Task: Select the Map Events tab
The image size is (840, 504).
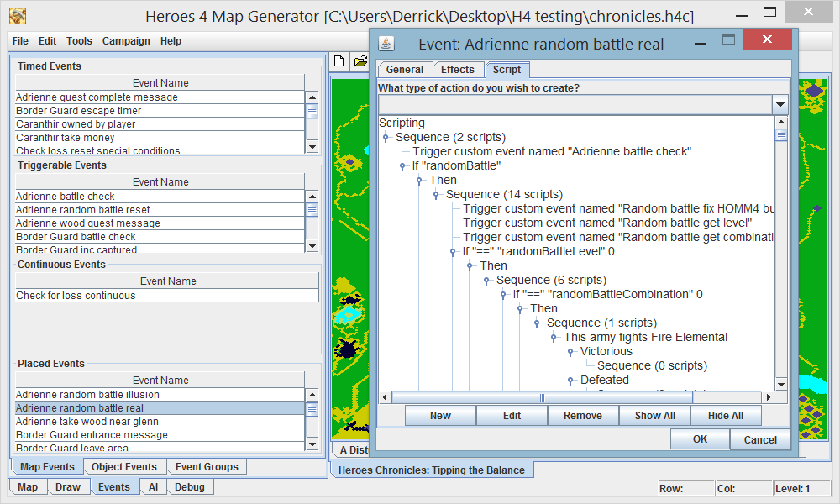Action: (47, 466)
